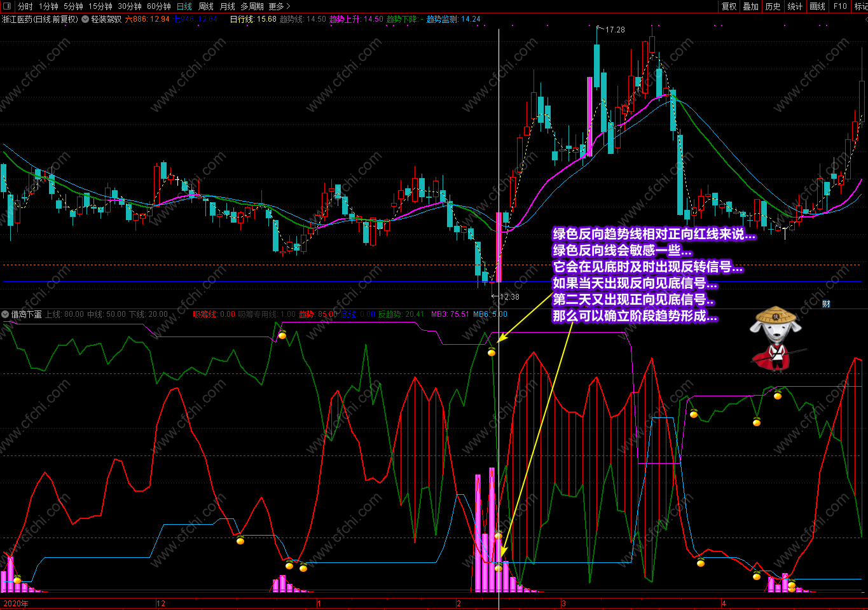
Task: Switch to the 分时 chart tab
Action: 25,6
